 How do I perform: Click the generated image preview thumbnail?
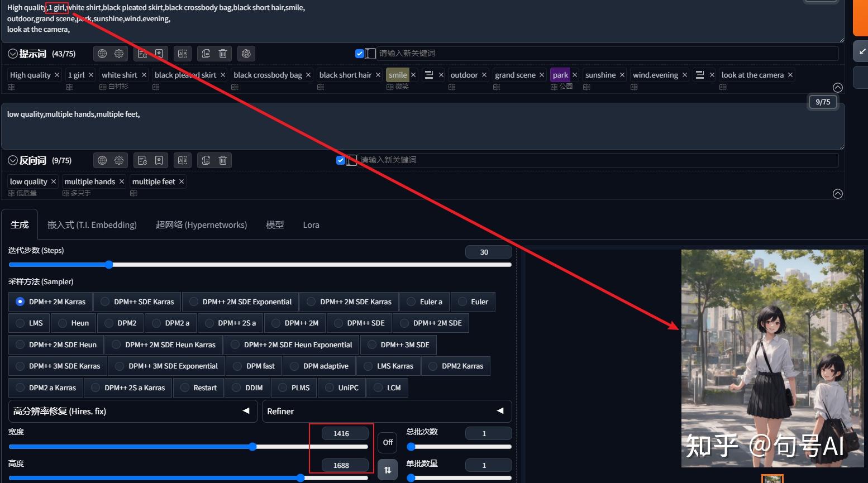pos(772,477)
